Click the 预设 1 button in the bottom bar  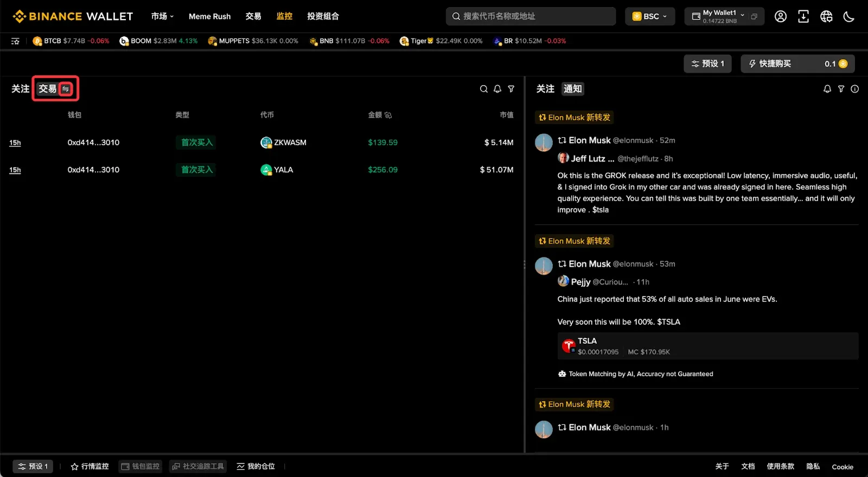[33, 466]
